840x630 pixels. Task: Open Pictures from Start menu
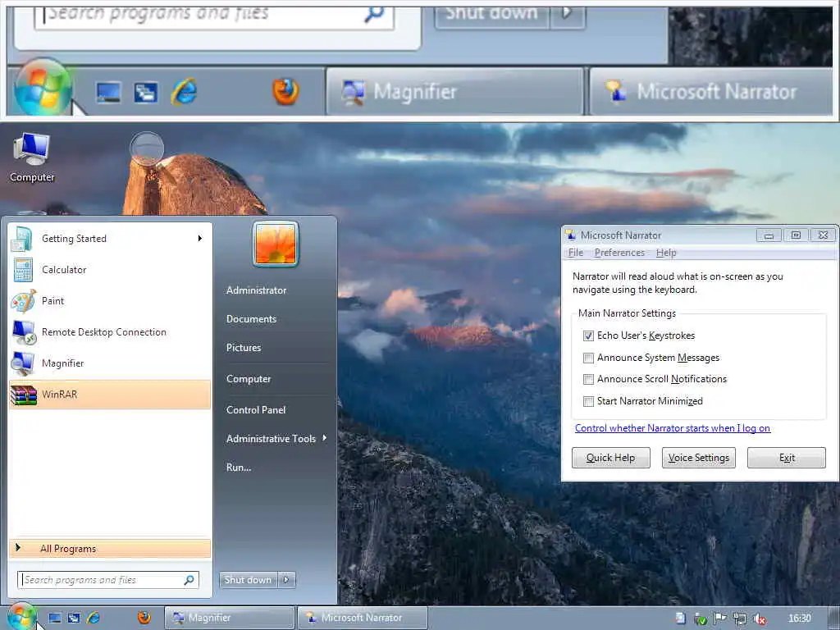tap(244, 348)
